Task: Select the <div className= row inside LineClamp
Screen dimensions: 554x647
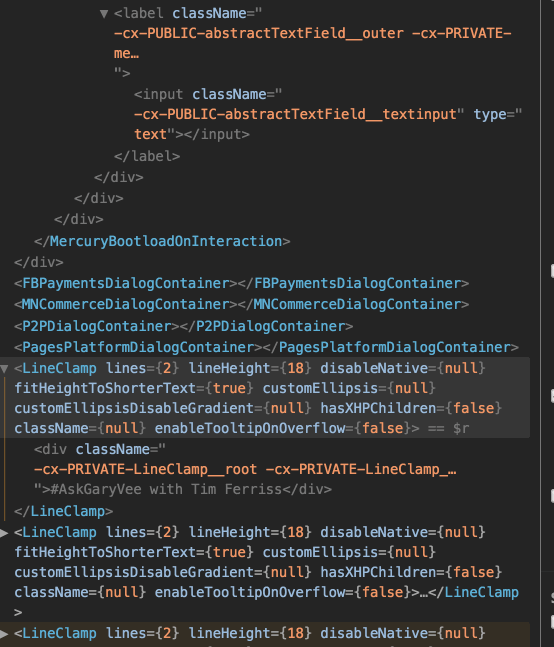Action: click(x=100, y=449)
